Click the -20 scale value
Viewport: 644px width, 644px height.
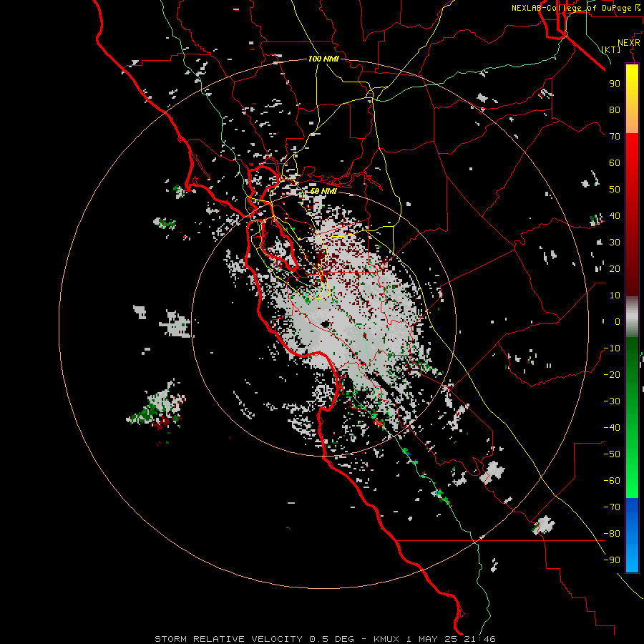(612, 374)
